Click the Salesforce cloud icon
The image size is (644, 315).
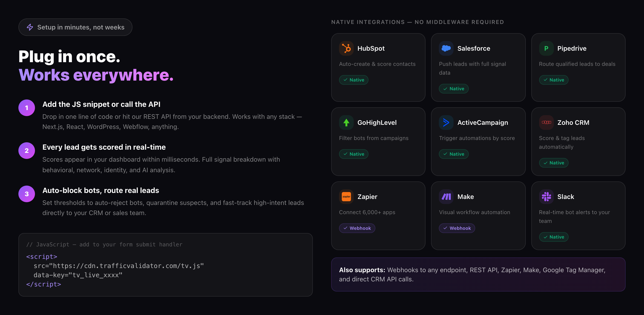coord(446,48)
